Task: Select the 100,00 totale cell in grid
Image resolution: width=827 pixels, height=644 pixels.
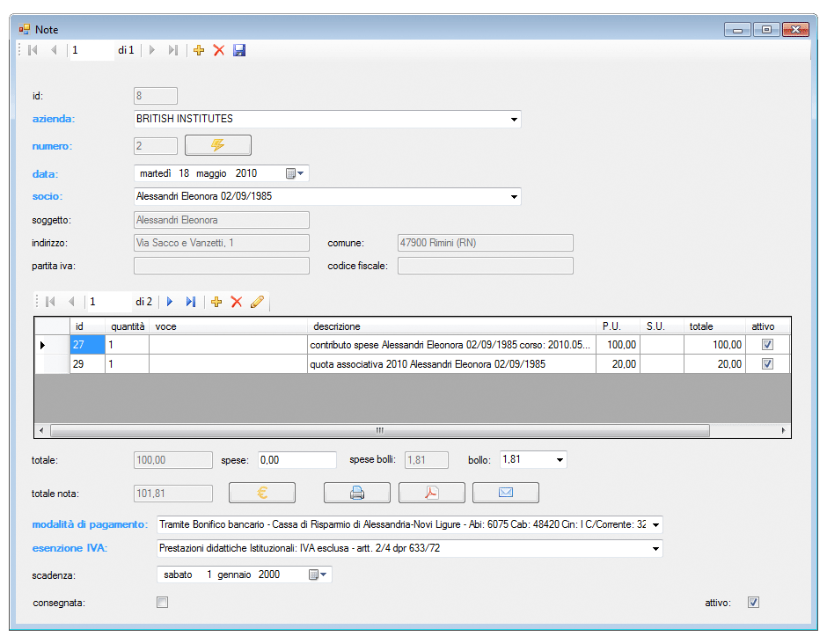Action: [714, 345]
